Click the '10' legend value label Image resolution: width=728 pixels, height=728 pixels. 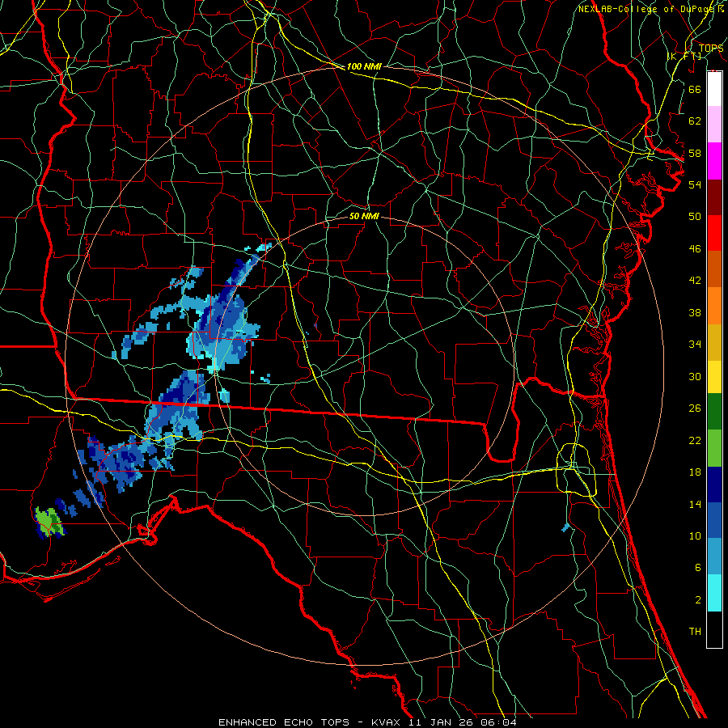(695, 536)
